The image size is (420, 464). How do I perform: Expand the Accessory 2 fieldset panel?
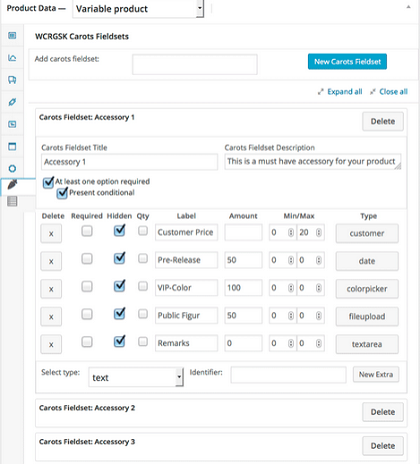87,408
